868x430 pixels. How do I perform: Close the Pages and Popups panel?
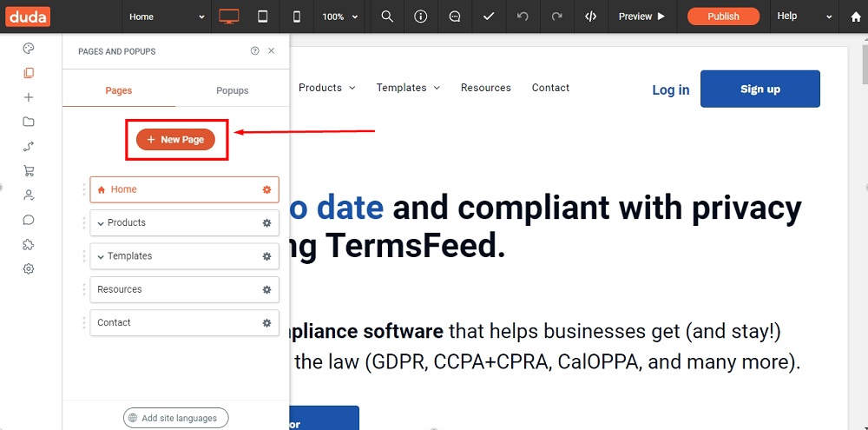[x=271, y=51]
